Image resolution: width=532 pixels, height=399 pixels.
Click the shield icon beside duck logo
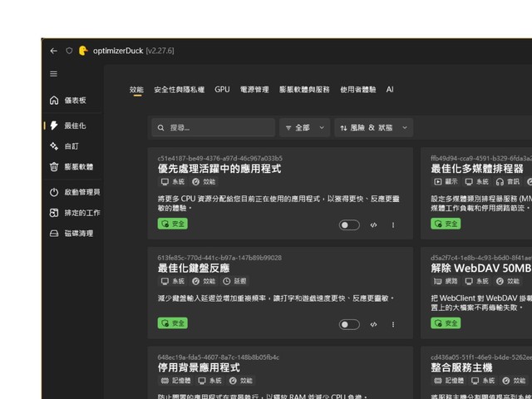[x=69, y=51]
